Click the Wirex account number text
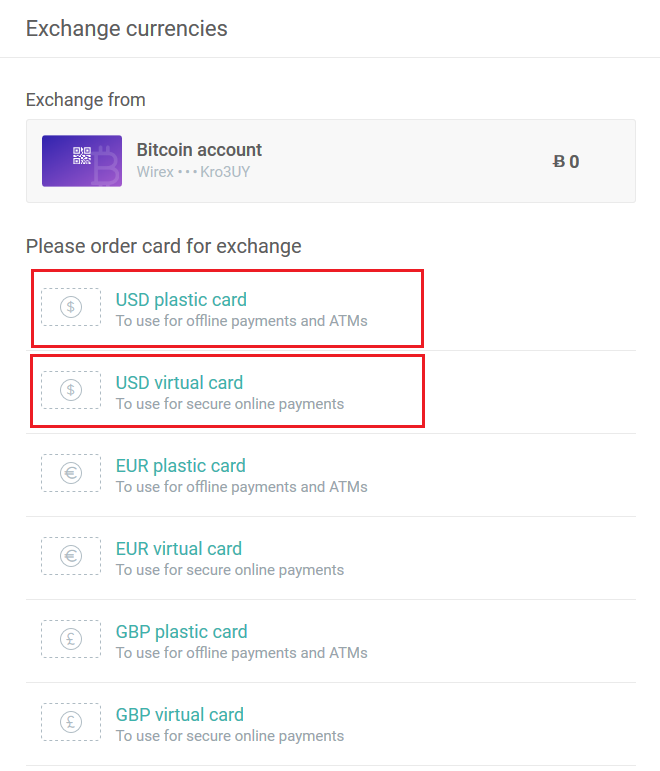660x771 pixels. pyautogui.click(x=193, y=172)
